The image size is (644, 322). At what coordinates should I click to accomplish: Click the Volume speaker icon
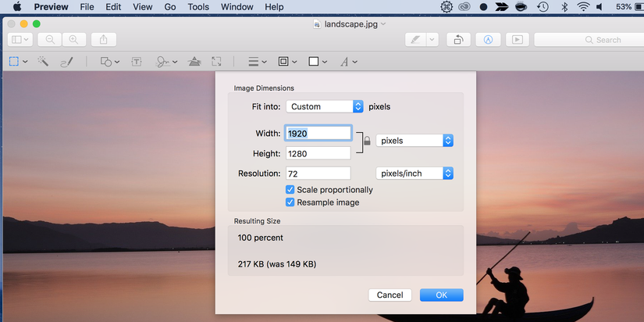coord(600,7)
